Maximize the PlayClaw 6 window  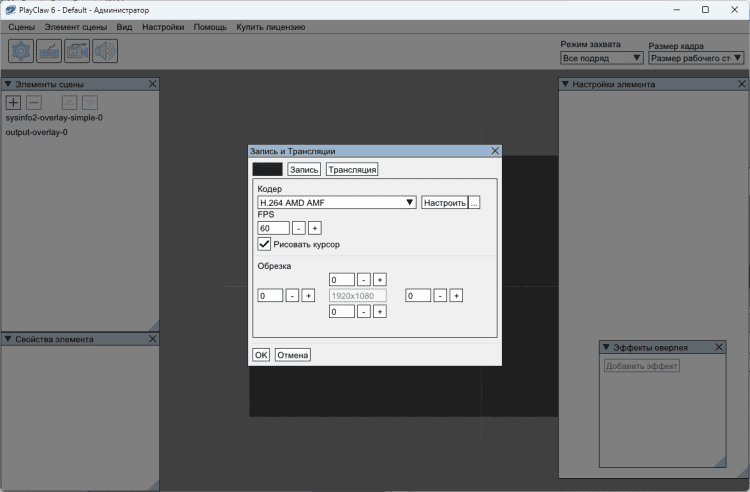705,10
